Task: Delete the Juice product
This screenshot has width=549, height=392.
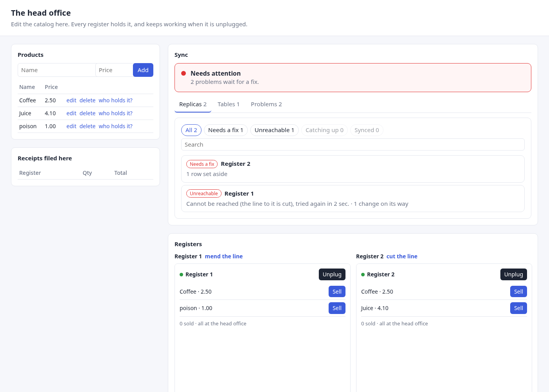Action: pyautogui.click(x=87, y=113)
